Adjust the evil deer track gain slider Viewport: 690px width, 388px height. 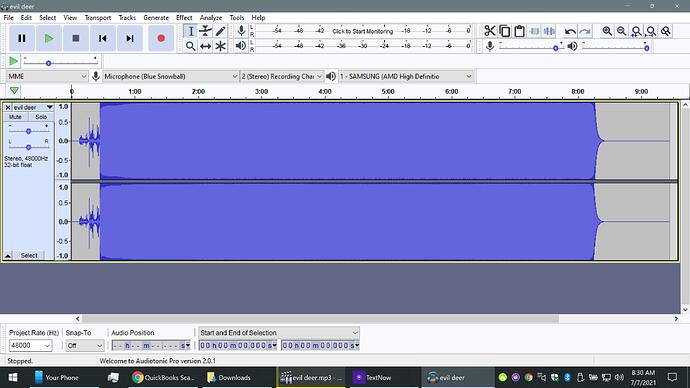(x=29, y=131)
